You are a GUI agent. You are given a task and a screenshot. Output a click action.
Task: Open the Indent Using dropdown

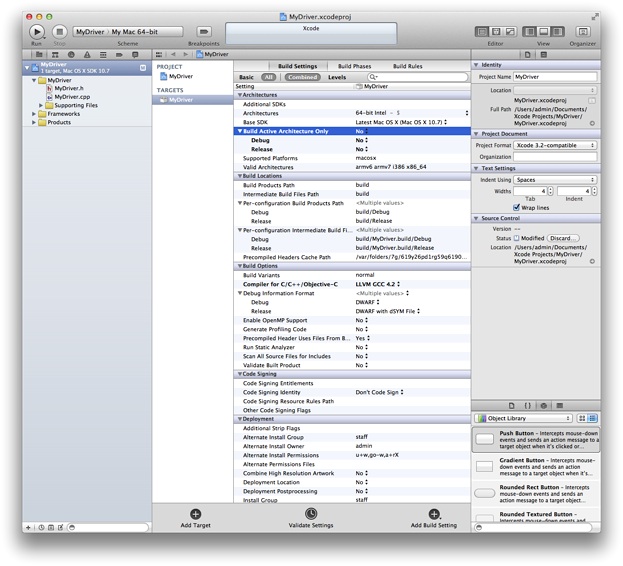pyautogui.click(x=555, y=179)
